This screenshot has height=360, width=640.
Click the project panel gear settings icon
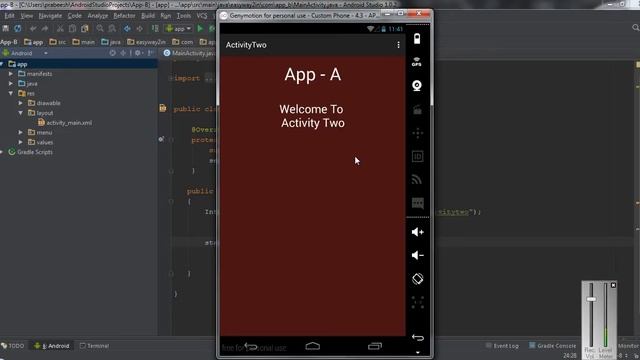click(138, 53)
